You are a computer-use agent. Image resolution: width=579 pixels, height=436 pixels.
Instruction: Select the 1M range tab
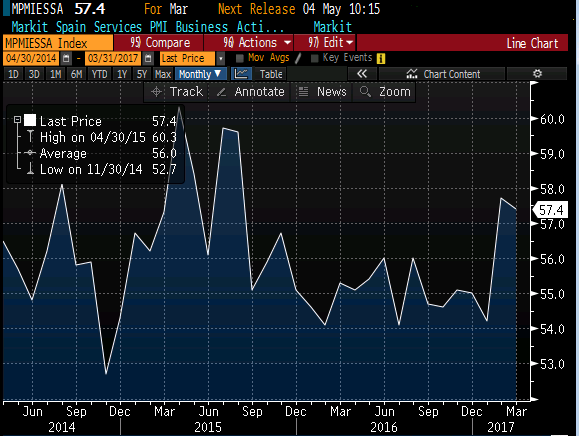click(x=55, y=74)
